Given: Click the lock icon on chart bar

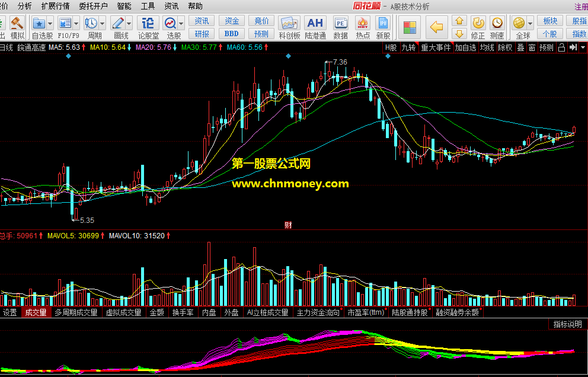Looking at the screenshot, I should tap(561, 47).
